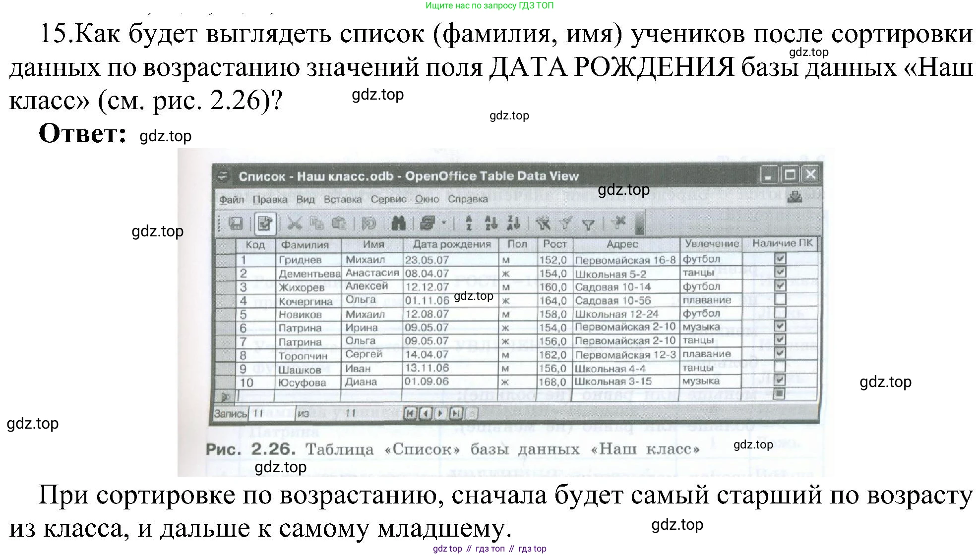Screen dimensions: 980x556
Task: Click the Next Record navigation button
Action: coord(440,413)
